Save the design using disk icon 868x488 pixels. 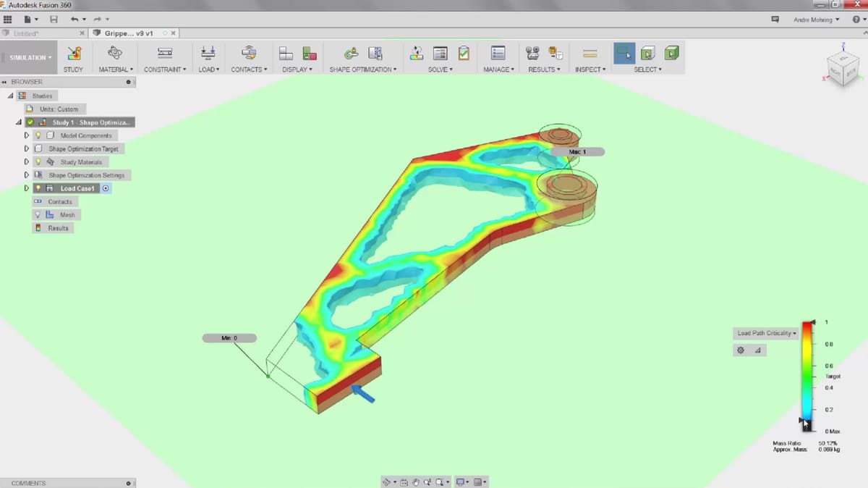click(x=54, y=19)
